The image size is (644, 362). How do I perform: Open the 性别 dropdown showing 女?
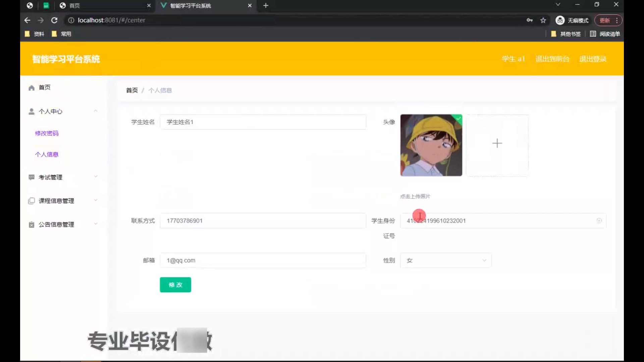[445, 260]
